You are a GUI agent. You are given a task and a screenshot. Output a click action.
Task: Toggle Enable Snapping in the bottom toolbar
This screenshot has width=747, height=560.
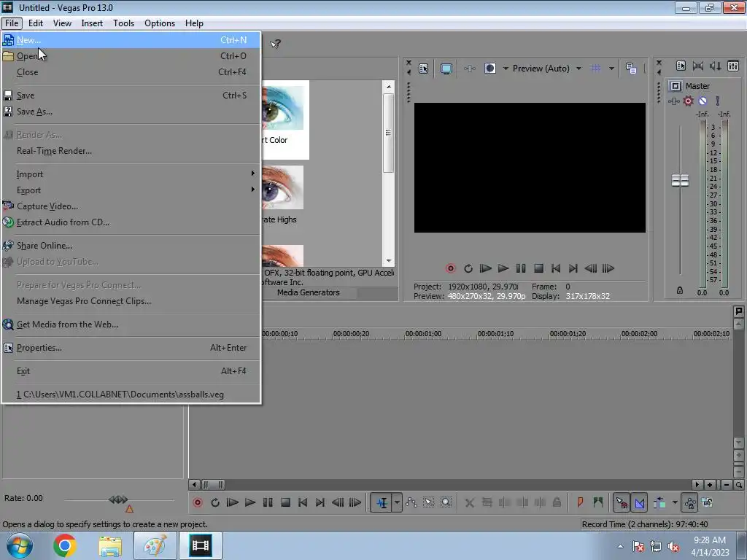click(x=622, y=502)
